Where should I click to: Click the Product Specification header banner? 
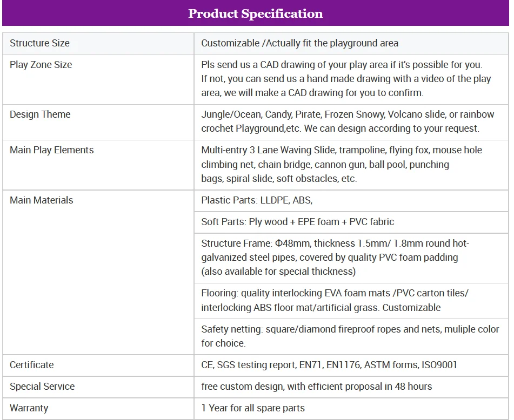pyautogui.click(x=256, y=13)
